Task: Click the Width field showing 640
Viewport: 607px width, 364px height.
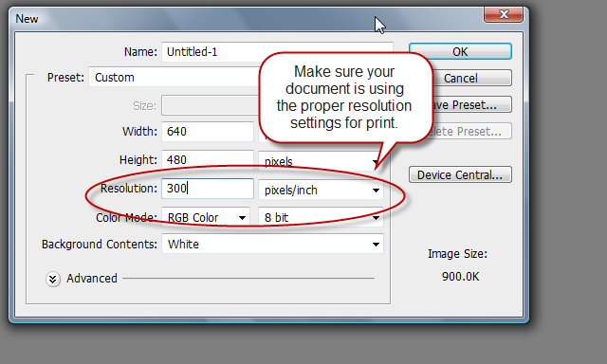Action: pos(208,132)
